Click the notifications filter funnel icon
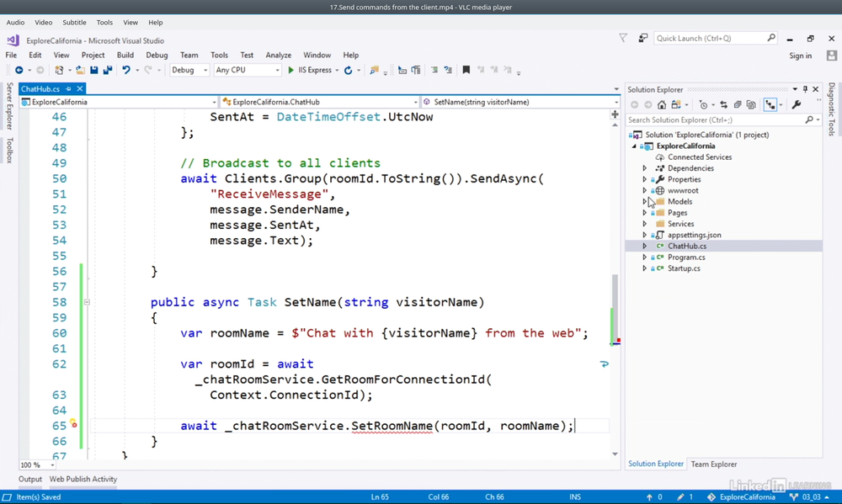This screenshot has width=842, height=504. [x=623, y=38]
